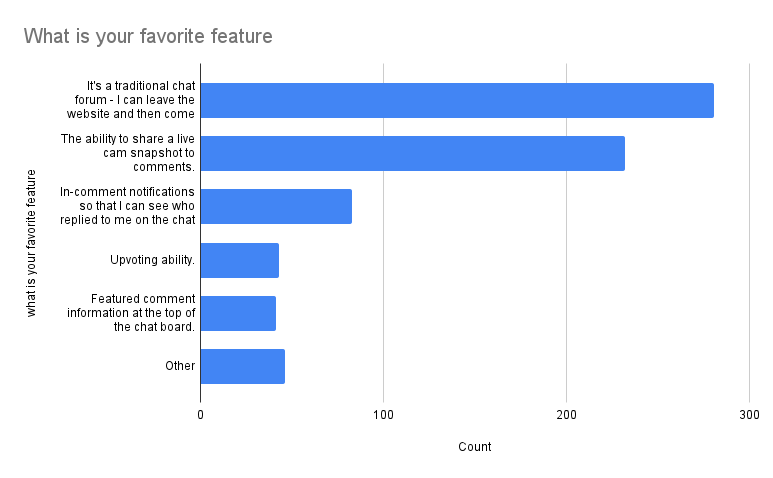The image size is (773, 478).
Task: Select the In-comment notifications bar
Action: (276, 206)
